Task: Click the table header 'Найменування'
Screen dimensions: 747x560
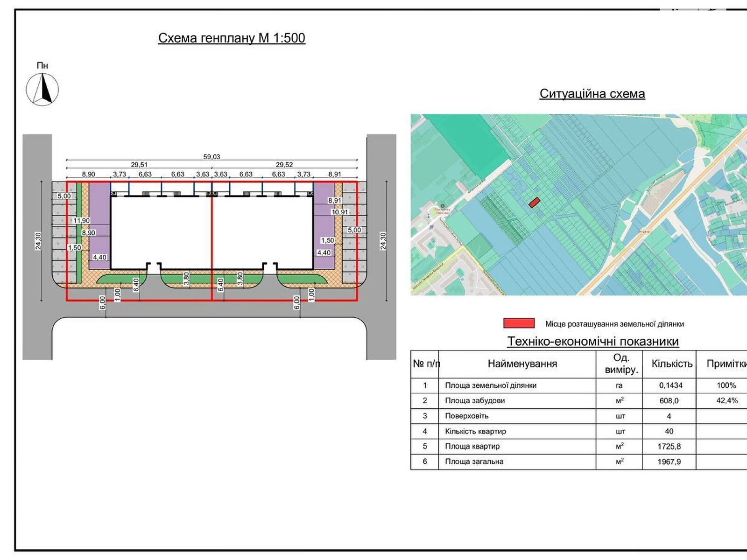Action: click(x=522, y=364)
